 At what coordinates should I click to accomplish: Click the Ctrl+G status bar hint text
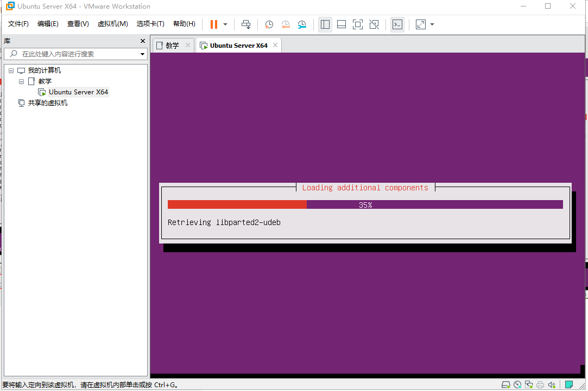pos(90,384)
